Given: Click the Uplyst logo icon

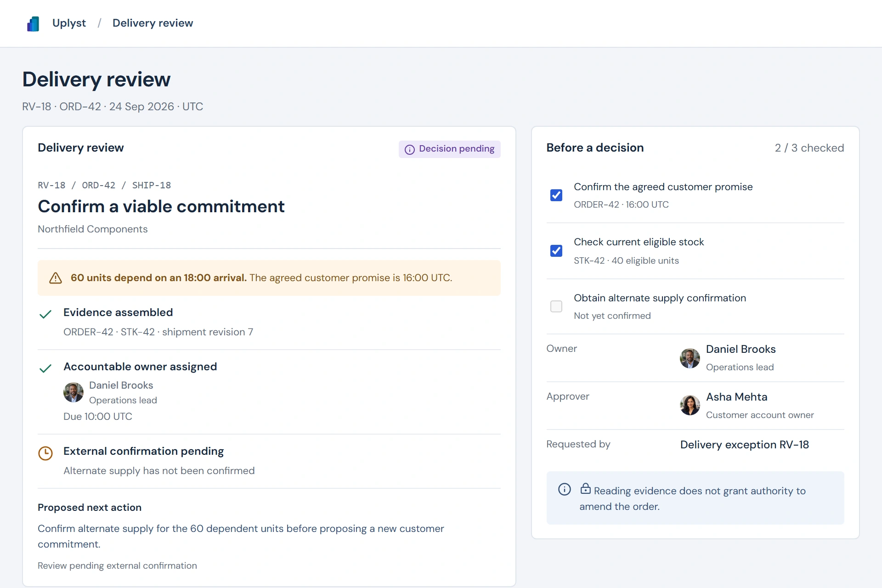Looking at the screenshot, I should pos(33,23).
